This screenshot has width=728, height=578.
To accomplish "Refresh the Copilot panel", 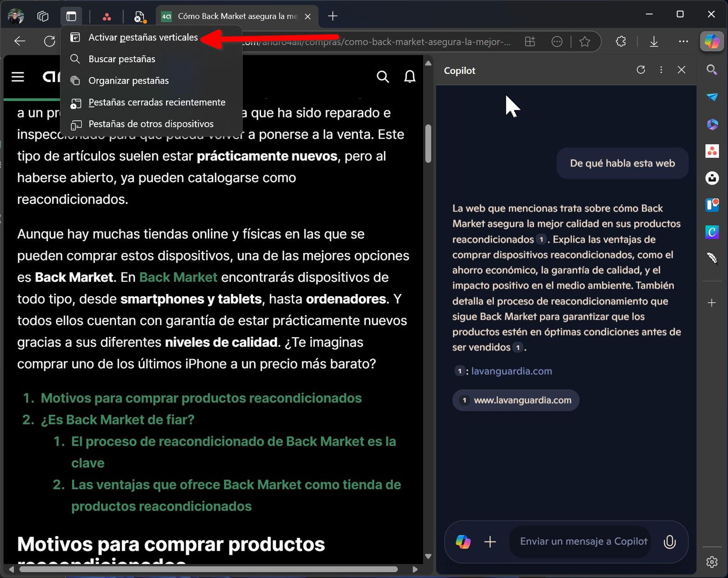I will point(641,70).
